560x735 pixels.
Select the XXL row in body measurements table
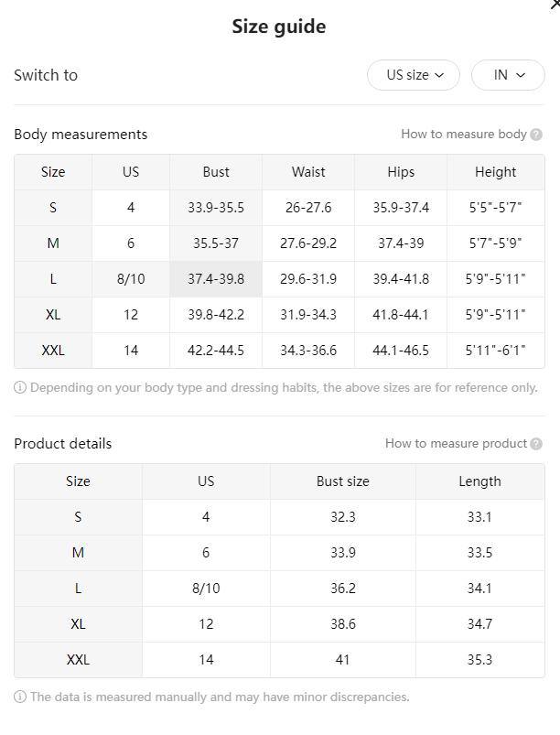pyautogui.click(x=279, y=351)
